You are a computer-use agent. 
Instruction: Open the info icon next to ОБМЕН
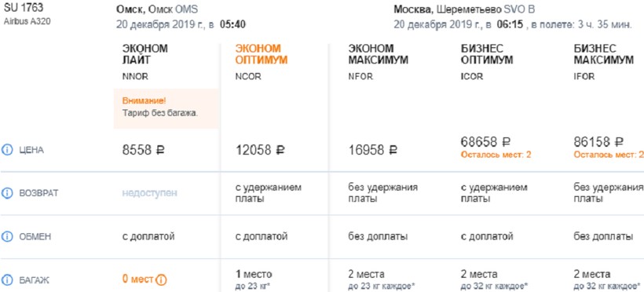[x=7, y=236]
